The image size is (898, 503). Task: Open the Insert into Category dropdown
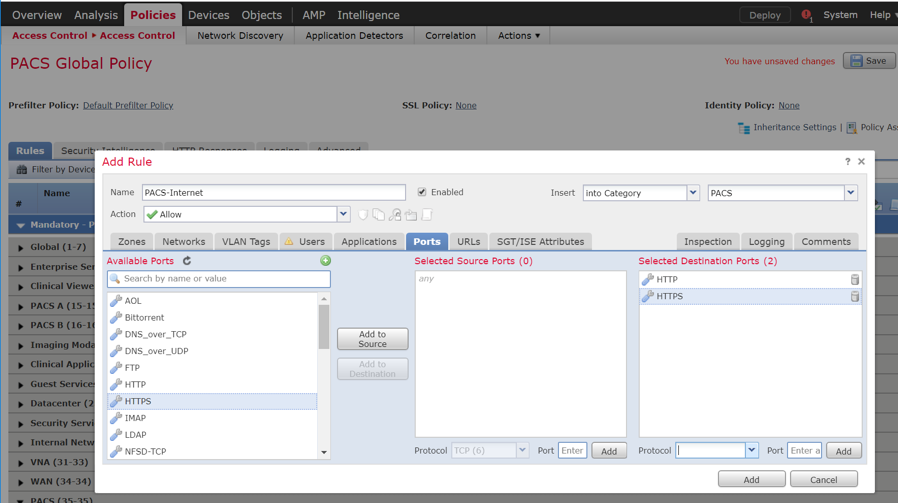[x=693, y=193]
